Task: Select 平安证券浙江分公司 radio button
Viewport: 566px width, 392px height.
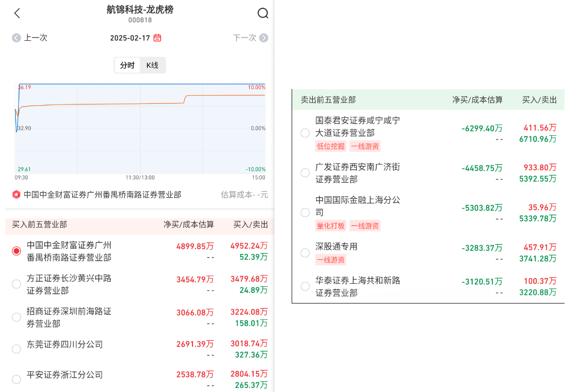Action: 16,379
